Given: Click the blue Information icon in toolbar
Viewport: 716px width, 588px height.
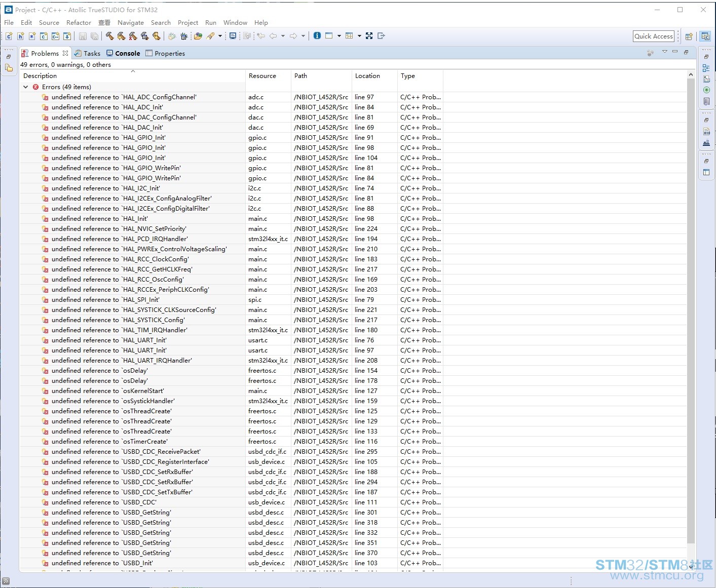Looking at the screenshot, I should click(317, 35).
